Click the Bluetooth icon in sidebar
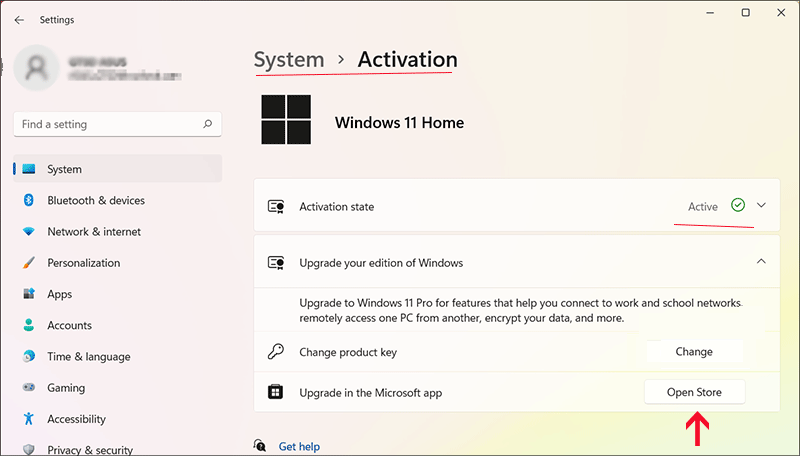 pyautogui.click(x=29, y=200)
